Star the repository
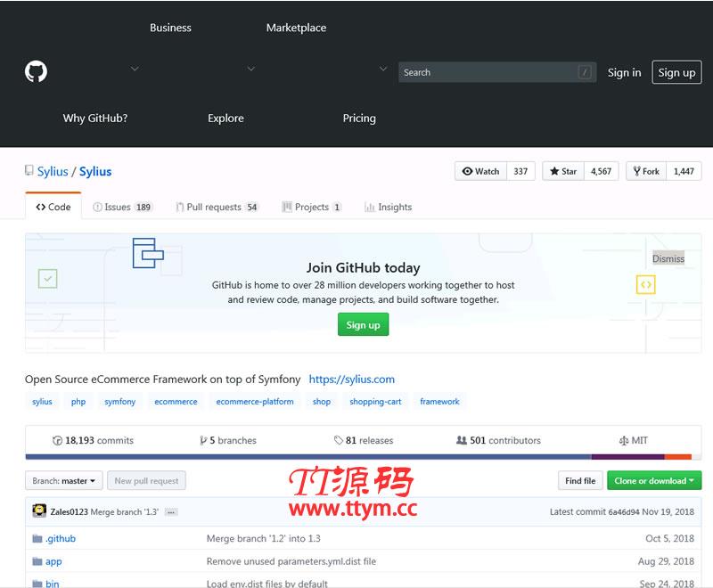 pyautogui.click(x=563, y=171)
